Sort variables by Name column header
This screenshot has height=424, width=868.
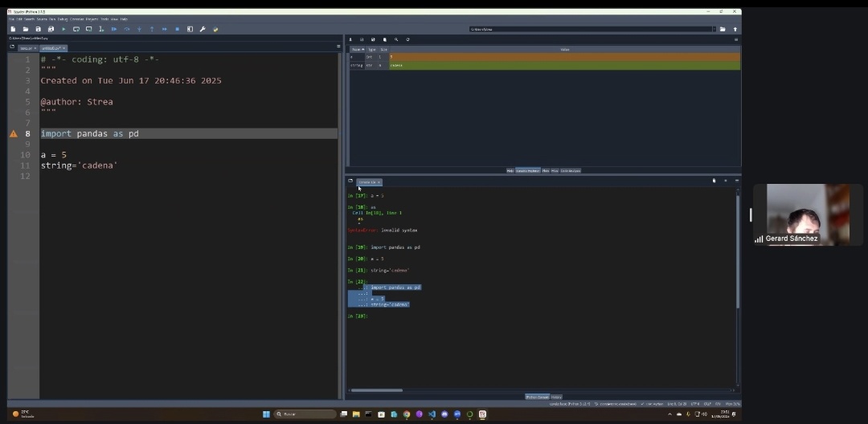coord(357,50)
